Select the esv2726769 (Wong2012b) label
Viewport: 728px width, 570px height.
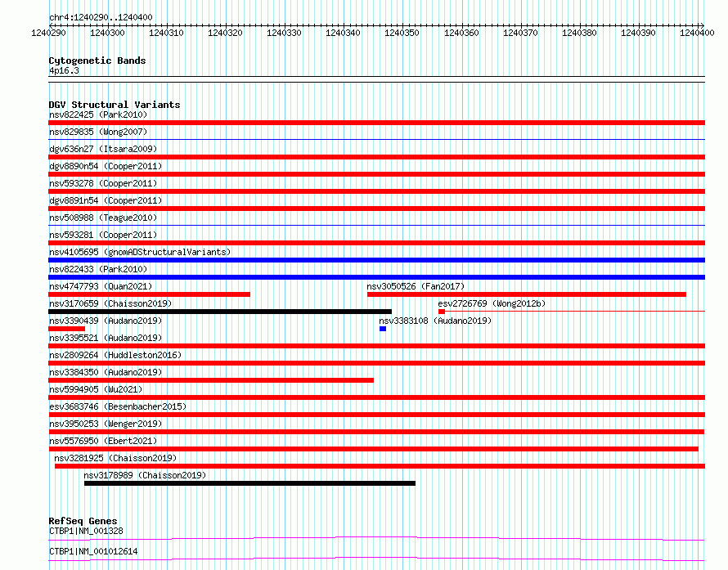(492, 303)
